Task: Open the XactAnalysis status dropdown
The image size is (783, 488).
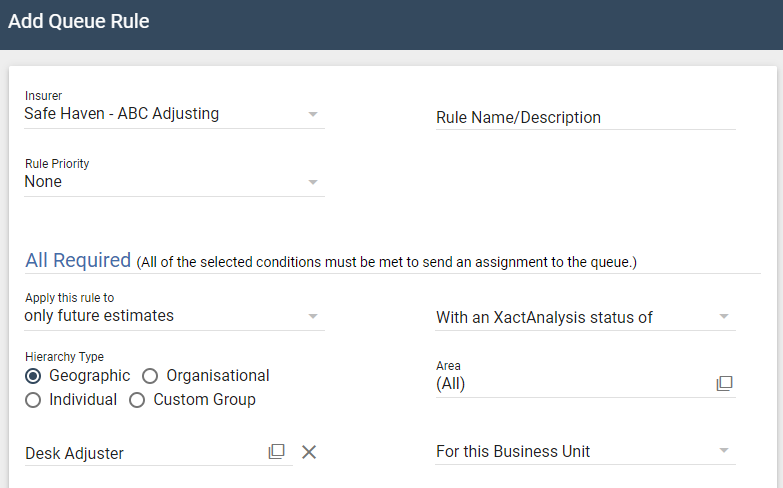Action: click(x=724, y=317)
